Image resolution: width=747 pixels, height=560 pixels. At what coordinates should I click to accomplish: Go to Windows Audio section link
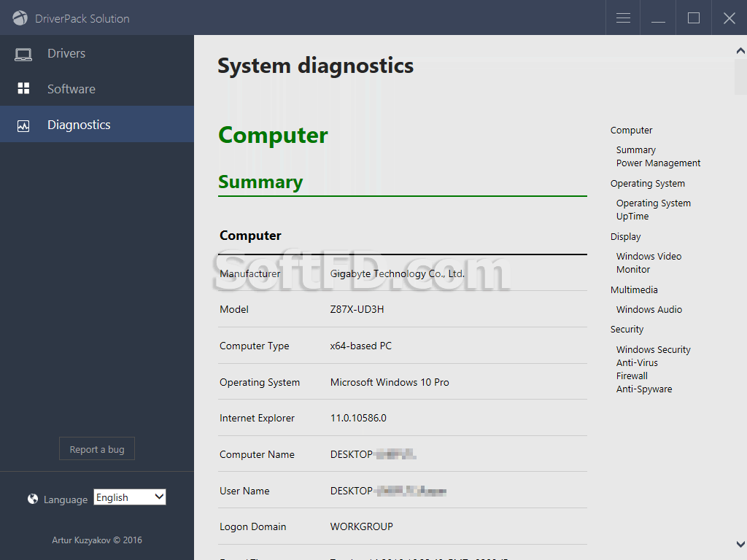coord(649,309)
